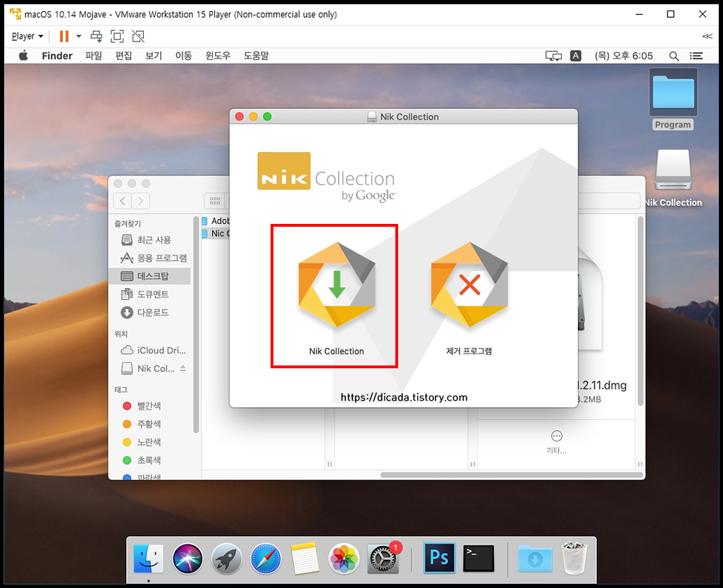Screen dimensions: 723x588
Task: Launch Siri from the Dock
Action: coord(187,559)
